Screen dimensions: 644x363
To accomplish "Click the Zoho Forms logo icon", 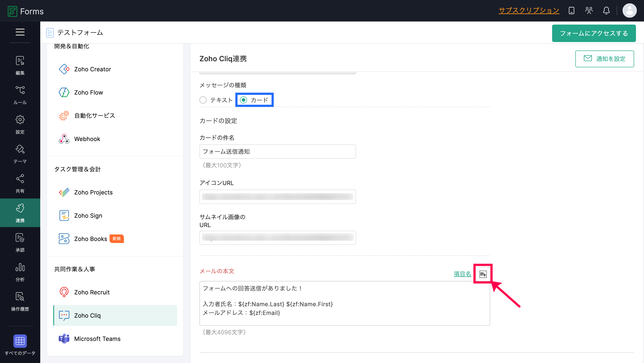I will (12, 11).
